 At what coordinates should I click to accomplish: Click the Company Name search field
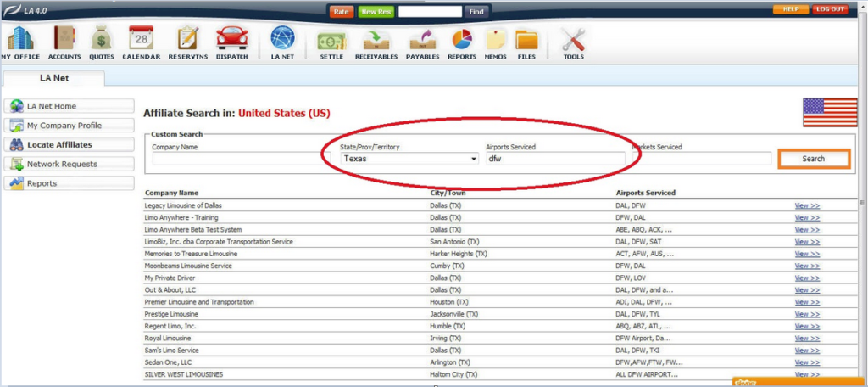tap(233, 159)
